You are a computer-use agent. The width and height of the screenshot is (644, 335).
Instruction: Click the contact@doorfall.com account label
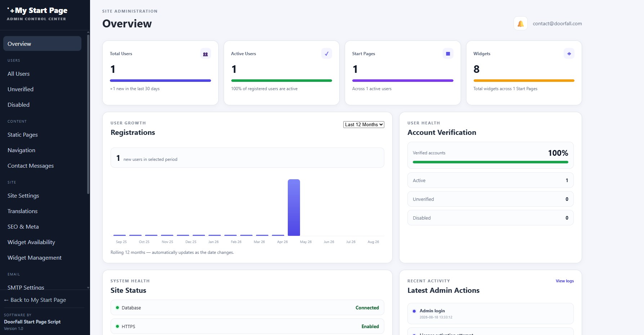pos(557,23)
